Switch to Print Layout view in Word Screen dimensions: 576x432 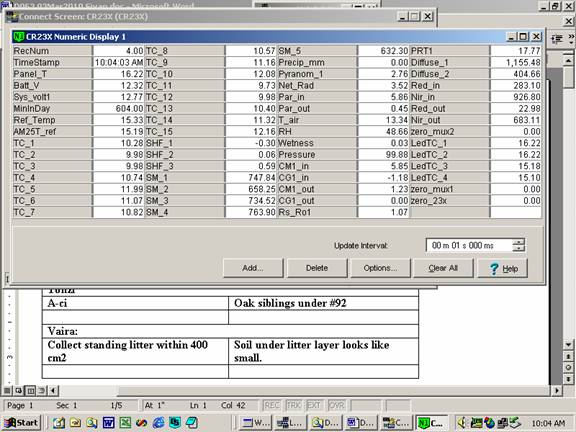click(x=30, y=390)
